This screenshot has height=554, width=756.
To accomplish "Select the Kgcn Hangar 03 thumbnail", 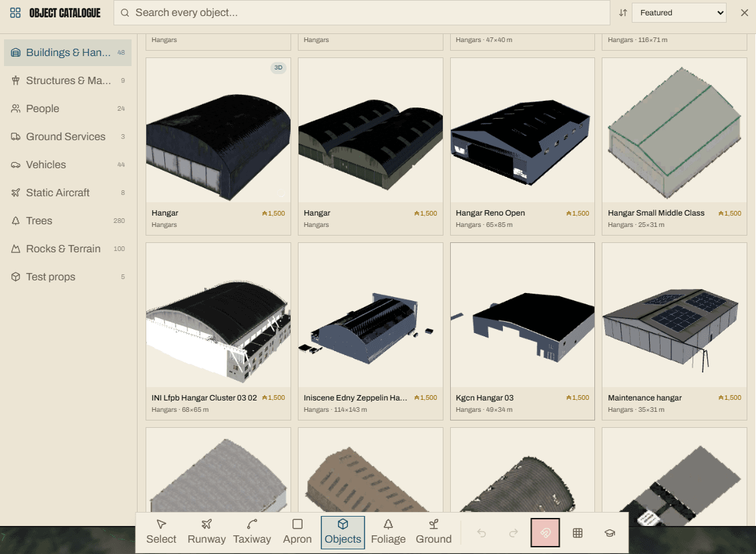I will tap(522, 315).
